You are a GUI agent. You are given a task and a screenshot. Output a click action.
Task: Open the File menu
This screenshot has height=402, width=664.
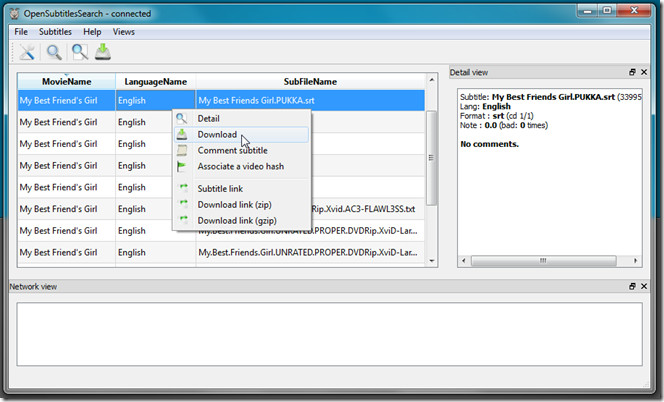coord(21,32)
